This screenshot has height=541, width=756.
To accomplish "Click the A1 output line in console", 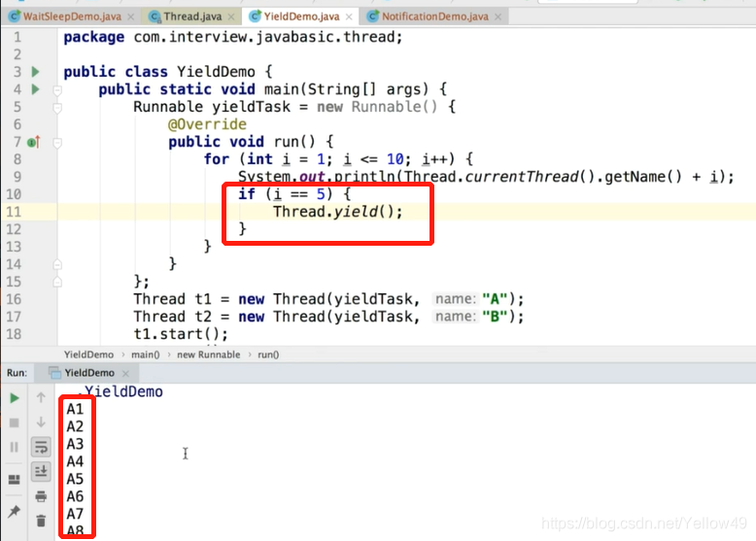I will tap(75, 409).
